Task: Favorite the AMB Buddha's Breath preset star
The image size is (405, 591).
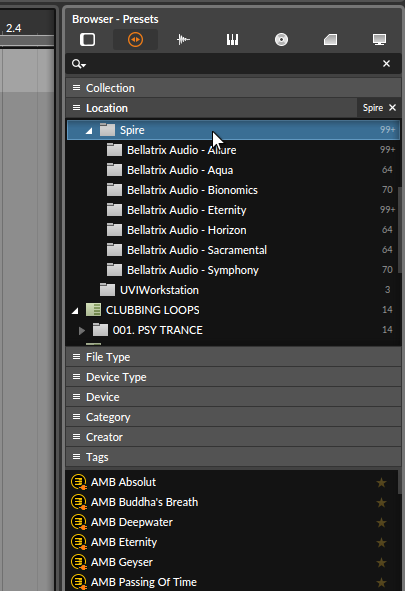Action: tap(381, 502)
